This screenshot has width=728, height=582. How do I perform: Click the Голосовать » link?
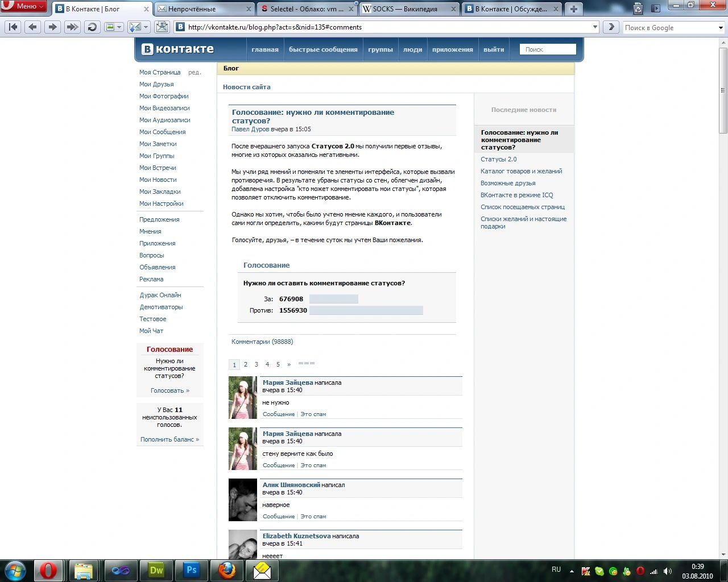(169, 390)
